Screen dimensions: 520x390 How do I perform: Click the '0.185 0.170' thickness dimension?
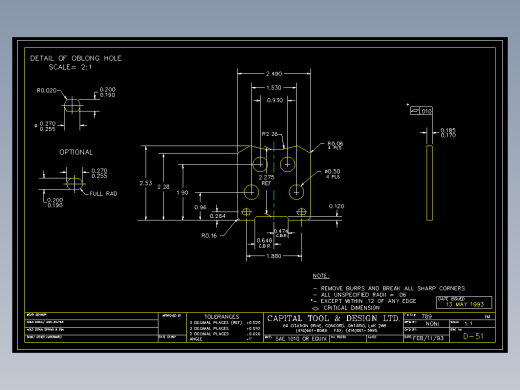coord(448,133)
